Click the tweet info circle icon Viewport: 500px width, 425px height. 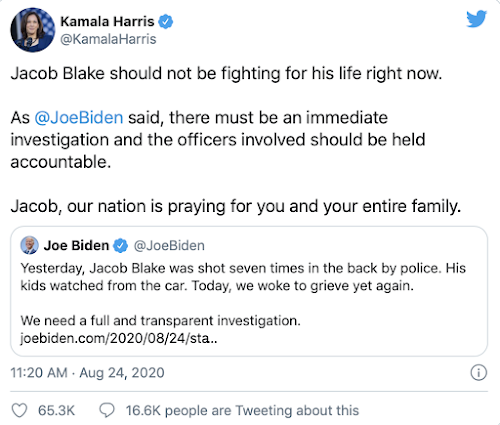(x=479, y=372)
